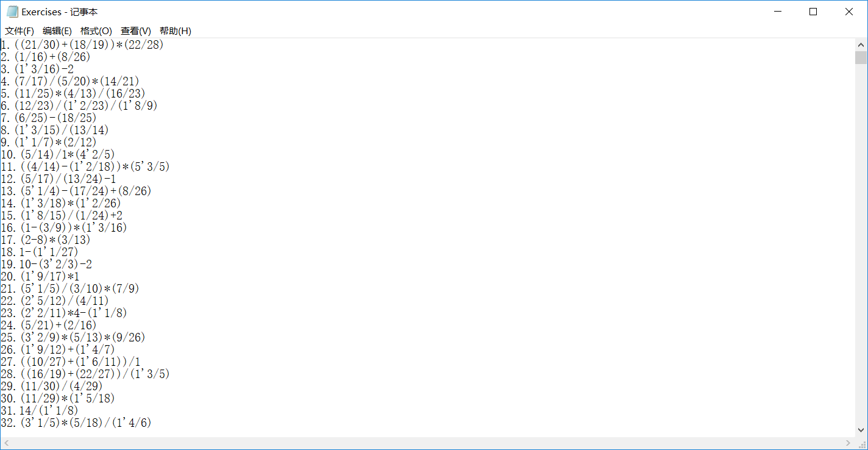Screen dimensions: 868x450
Task: Click the Notepad app icon in title bar
Action: coord(12,12)
